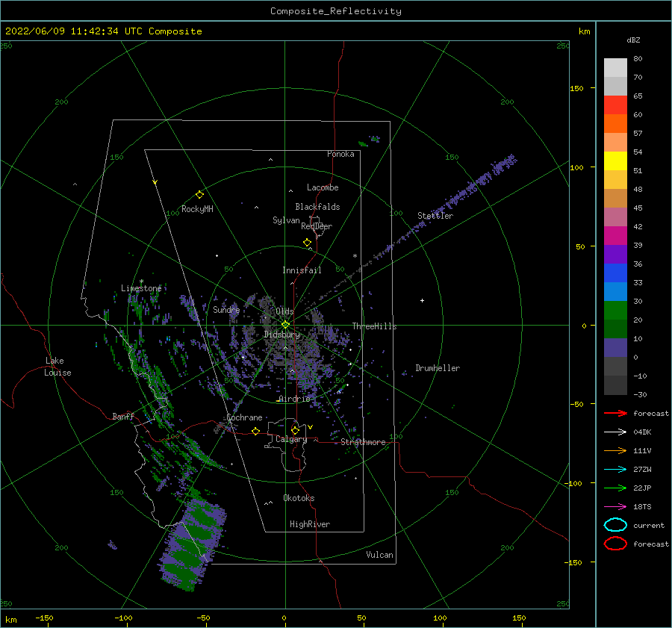Pick the green 20-30 dBZ swatch

[x=615, y=311]
